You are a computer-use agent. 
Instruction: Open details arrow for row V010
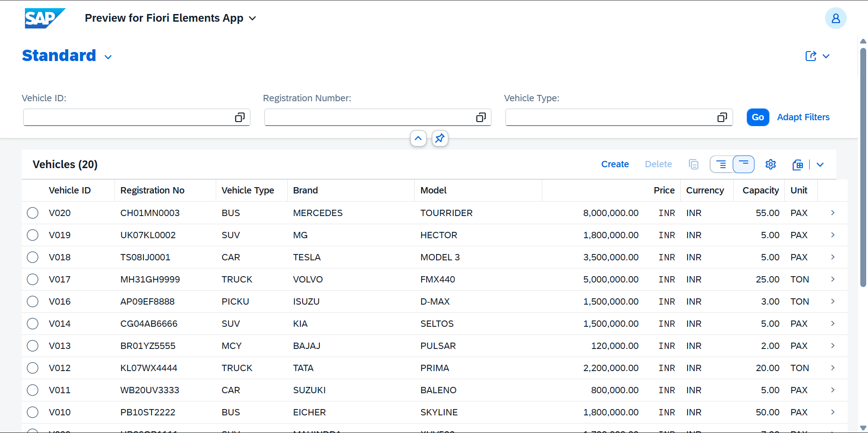pyautogui.click(x=833, y=412)
